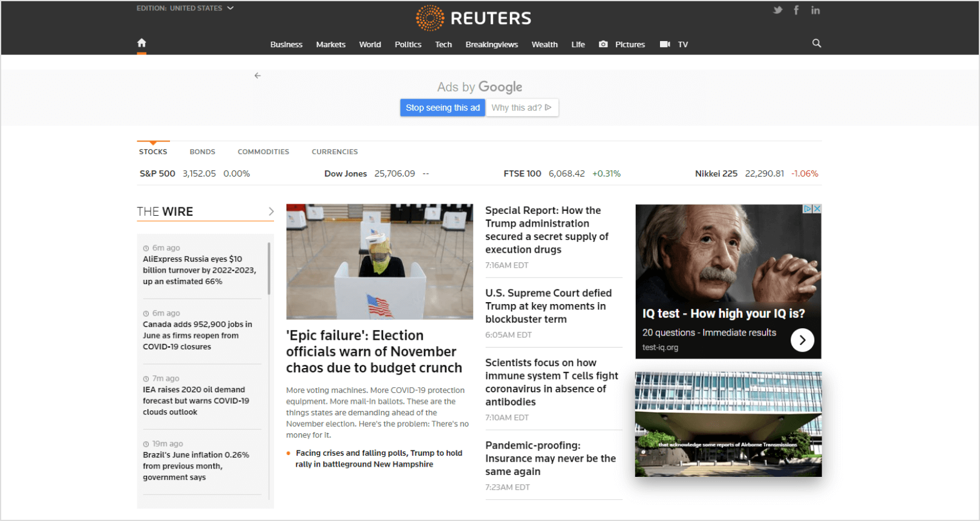Play the building video thumbnail
The width and height of the screenshot is (980, 521).
(728, 424)
